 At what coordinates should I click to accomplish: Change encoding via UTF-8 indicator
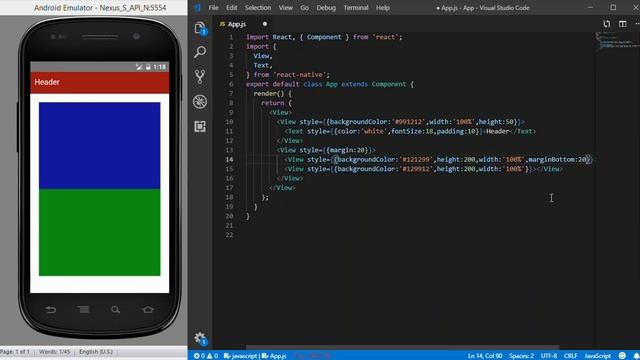tap(549, 356)
